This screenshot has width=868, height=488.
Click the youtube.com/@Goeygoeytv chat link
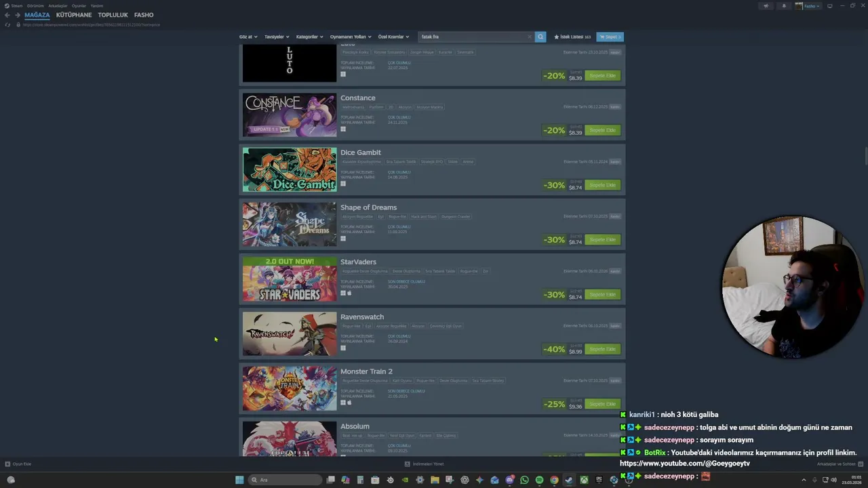(x=685, y=464)
